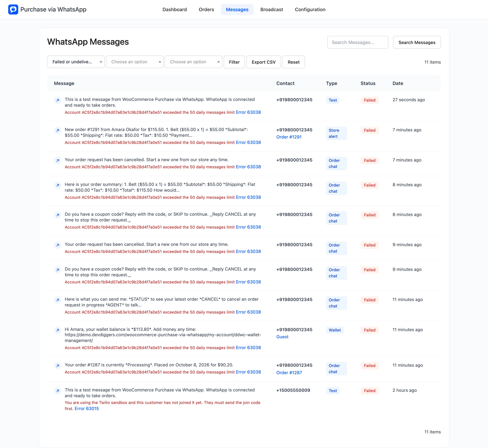Expand the first 'Choose an option' dropdown

click(135, 62)
